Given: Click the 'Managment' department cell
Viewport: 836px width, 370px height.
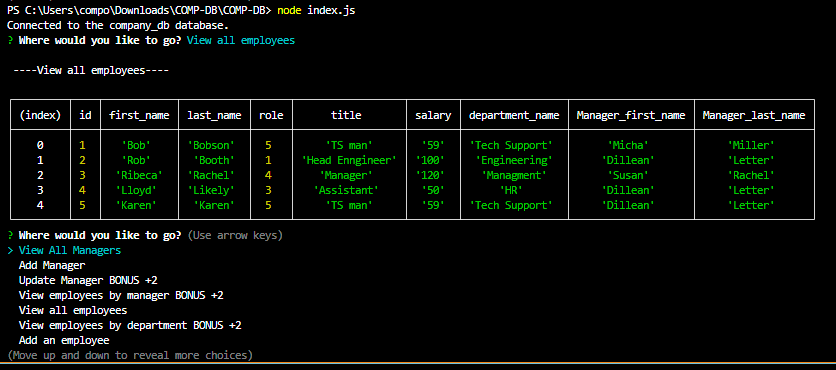Looking at the screenshot, I should tap(514, 175).
